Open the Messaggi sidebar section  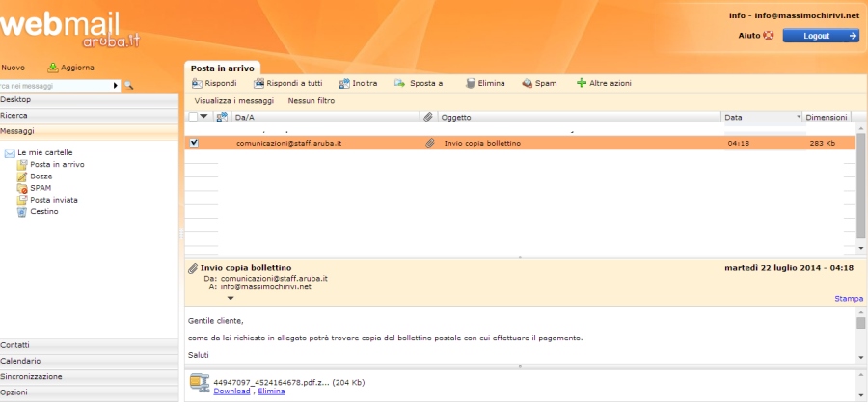pyautogui.click(x=89, y=131)
